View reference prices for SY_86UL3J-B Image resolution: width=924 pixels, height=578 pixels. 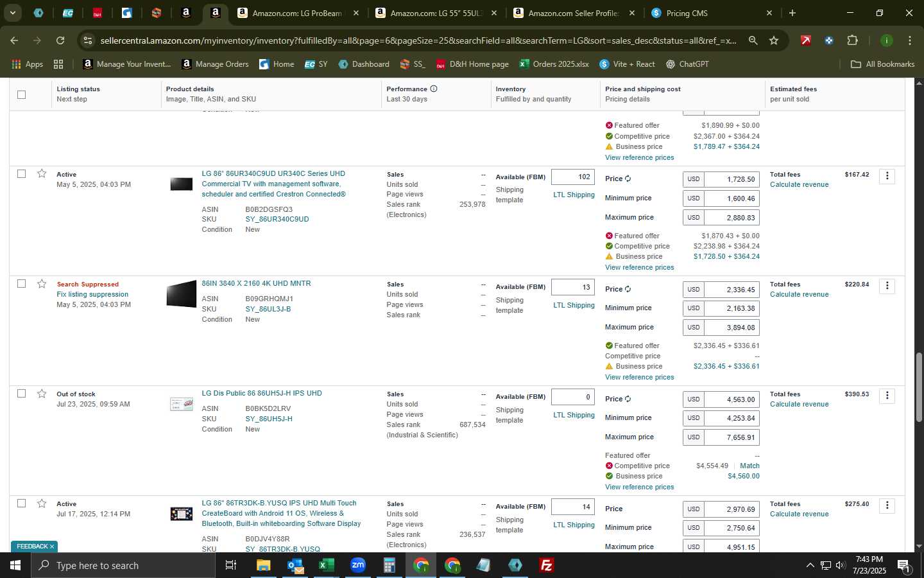639,377
